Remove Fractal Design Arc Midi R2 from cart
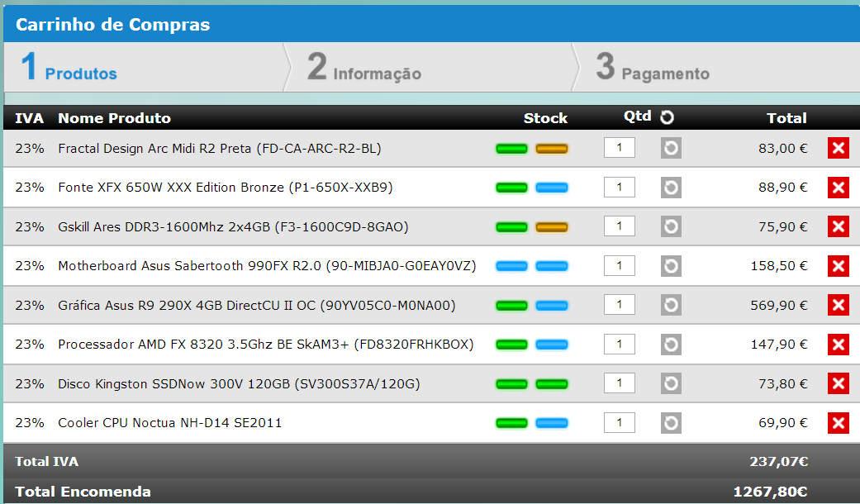This screenshot has height=504, width=860. (x=838, y=148)
